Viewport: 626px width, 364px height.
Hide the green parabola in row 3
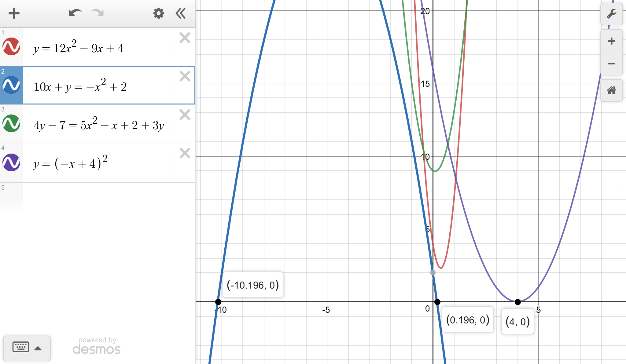(x=11, y=123)
